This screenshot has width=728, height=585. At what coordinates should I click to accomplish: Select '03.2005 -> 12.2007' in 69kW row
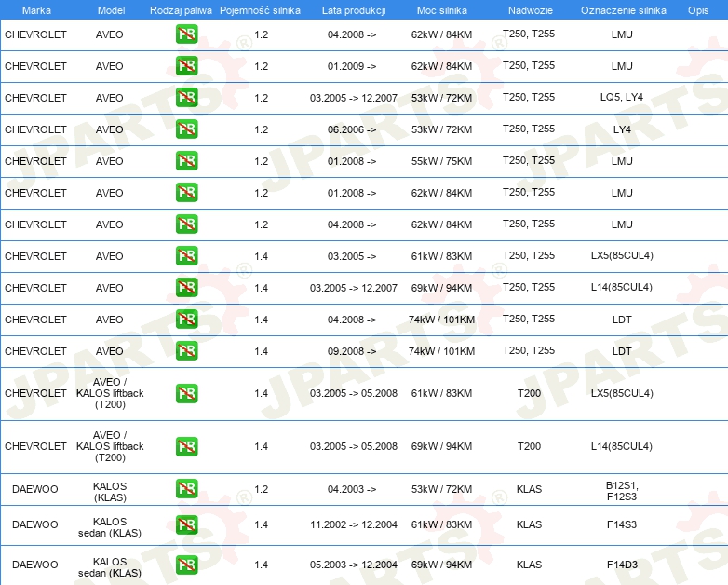(354, 288)
